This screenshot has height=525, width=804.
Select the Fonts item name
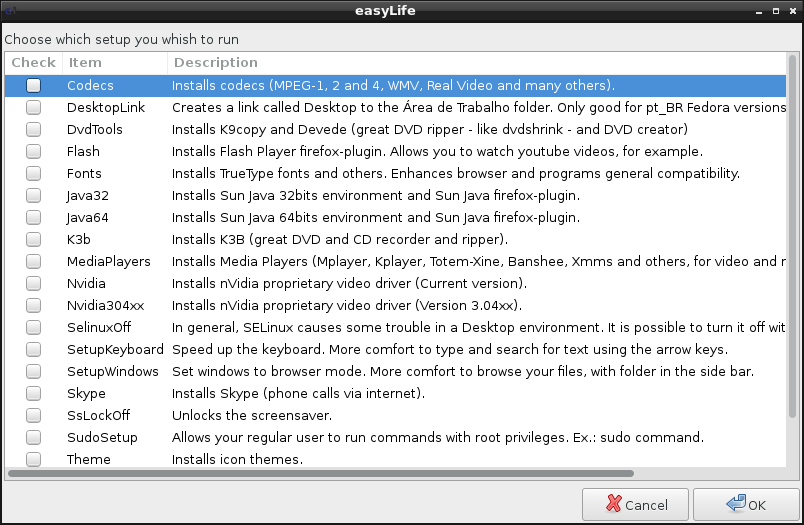pyautogui.click(x=84, y=174)
